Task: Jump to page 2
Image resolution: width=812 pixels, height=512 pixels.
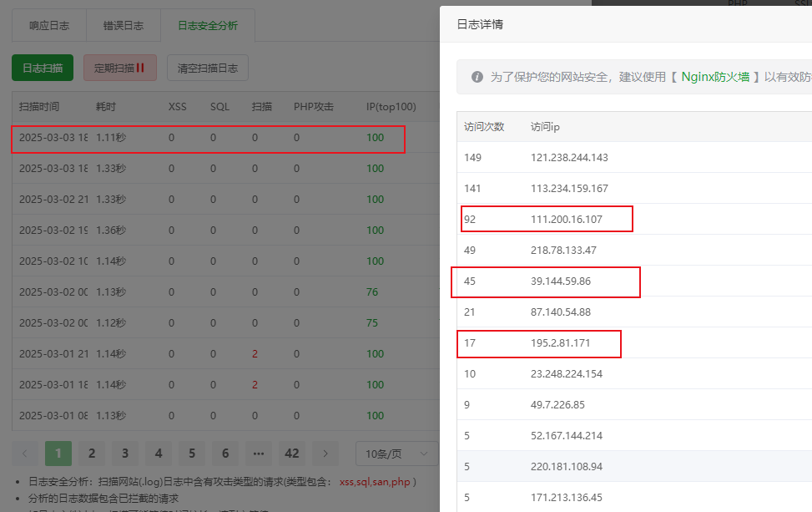Action: (92, 454)
